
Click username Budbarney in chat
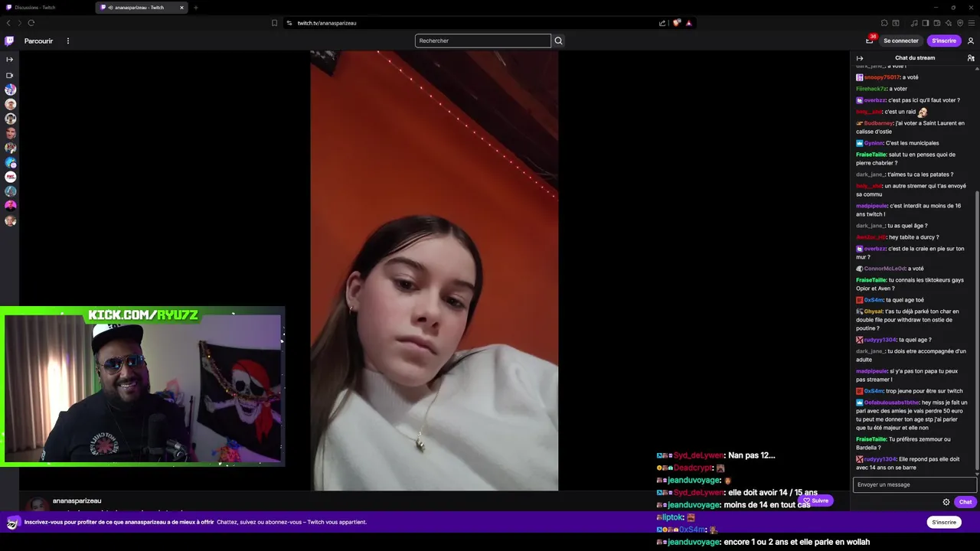[879, 123]
